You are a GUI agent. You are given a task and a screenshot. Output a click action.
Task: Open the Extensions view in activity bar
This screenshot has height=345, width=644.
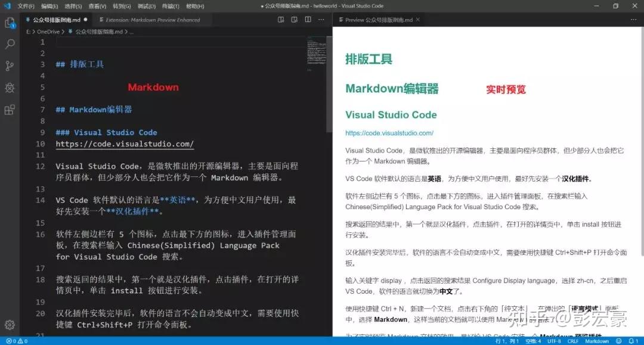[10, 110]
